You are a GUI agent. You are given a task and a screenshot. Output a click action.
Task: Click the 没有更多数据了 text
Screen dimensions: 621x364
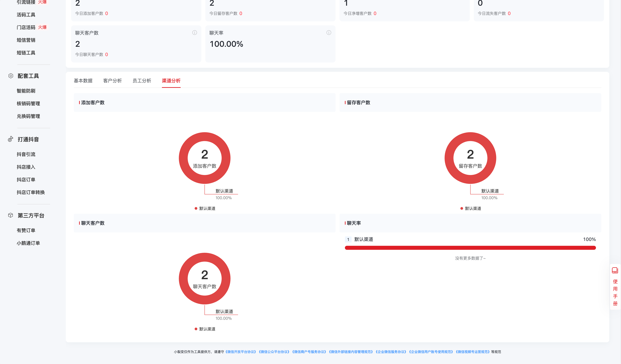tap(470, 258)
